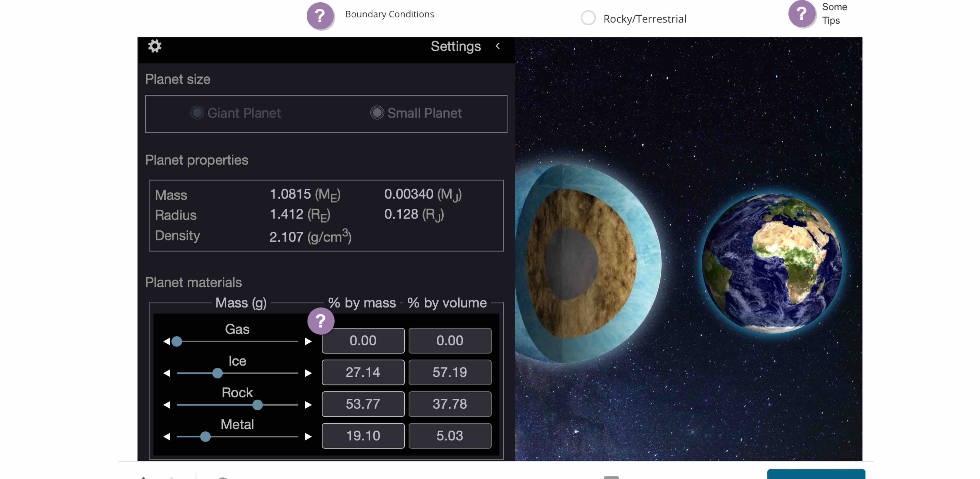Increase Gas using its right arrow
This screenshot has width=980, height=479.
(308, 341)
